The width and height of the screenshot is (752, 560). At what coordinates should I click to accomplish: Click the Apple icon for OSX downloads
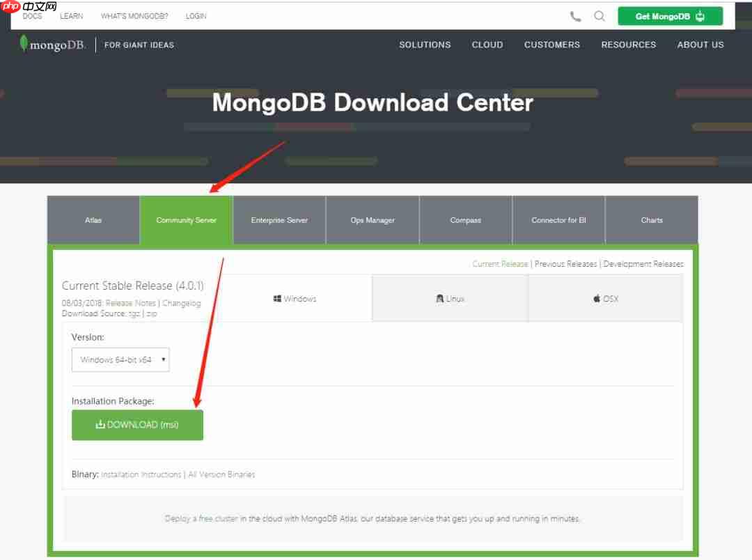click(596, 298)
